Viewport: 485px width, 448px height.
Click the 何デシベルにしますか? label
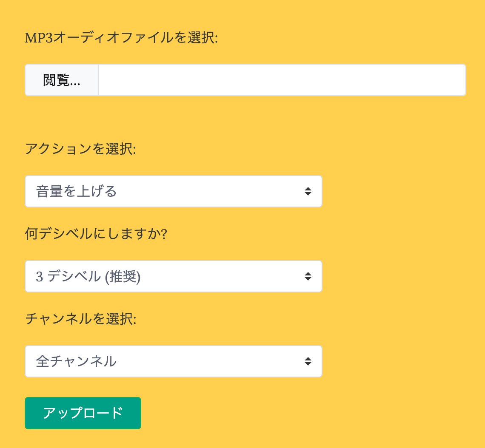click(x=96, y=234)
